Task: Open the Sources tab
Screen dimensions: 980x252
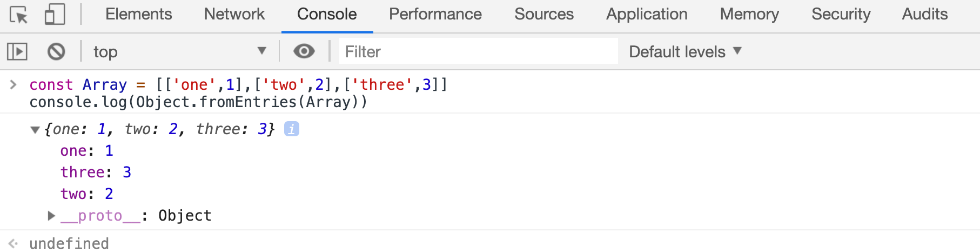Action: (x=544, y=14)
